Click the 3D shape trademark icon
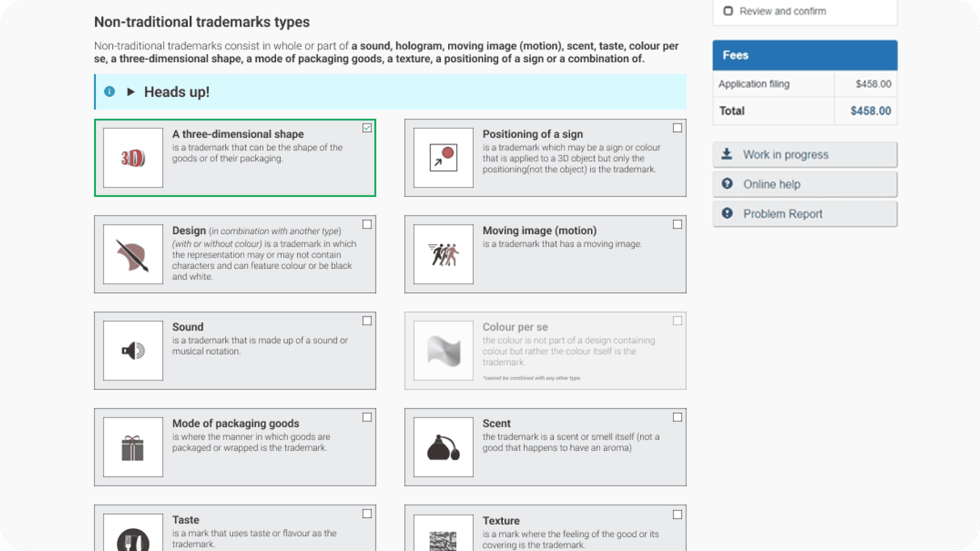The width and height of the screenshot is (980, 551). (133, 158)
